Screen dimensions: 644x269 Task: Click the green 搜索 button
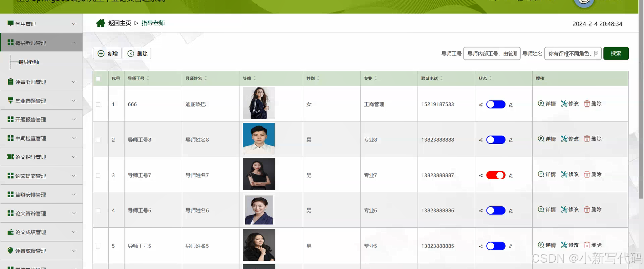tap(616, 53)
